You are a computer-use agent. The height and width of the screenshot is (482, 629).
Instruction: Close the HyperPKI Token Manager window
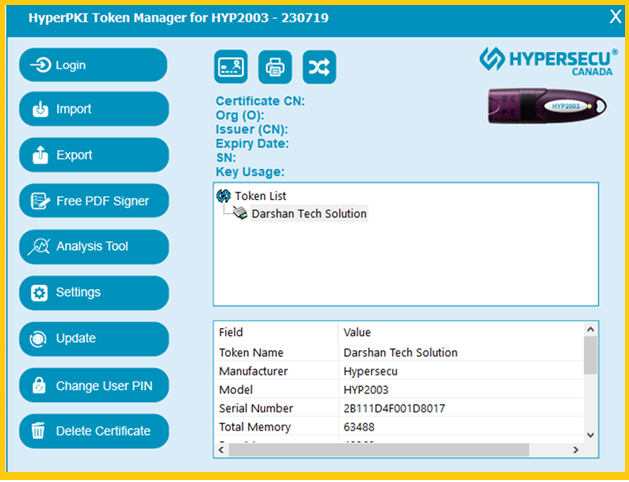614,15
